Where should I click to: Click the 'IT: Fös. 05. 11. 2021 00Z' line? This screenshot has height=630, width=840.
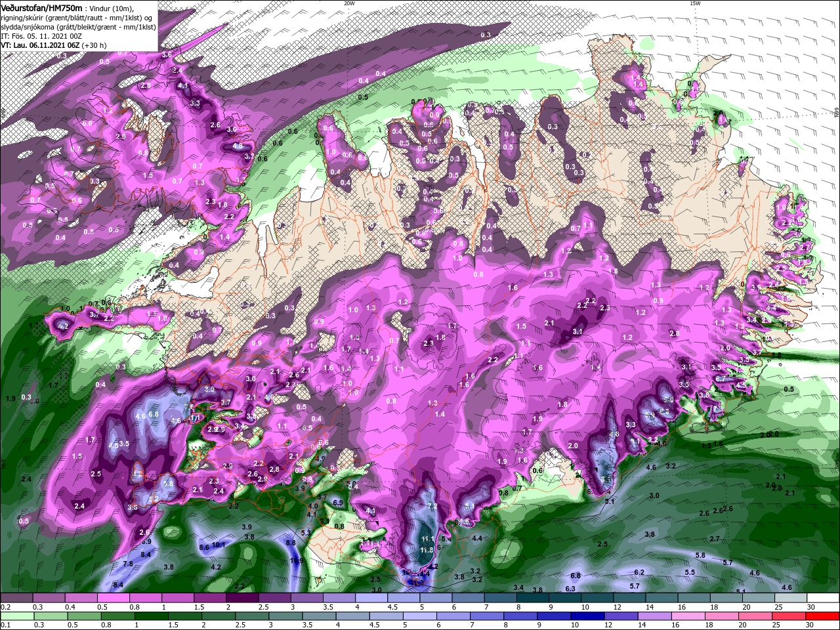click(x=42, y=36)
